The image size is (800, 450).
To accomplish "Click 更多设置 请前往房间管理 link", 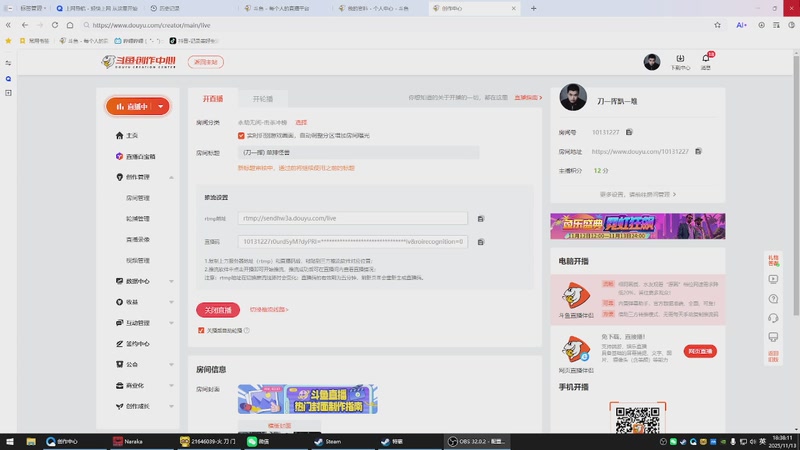I will click(638, 194).
